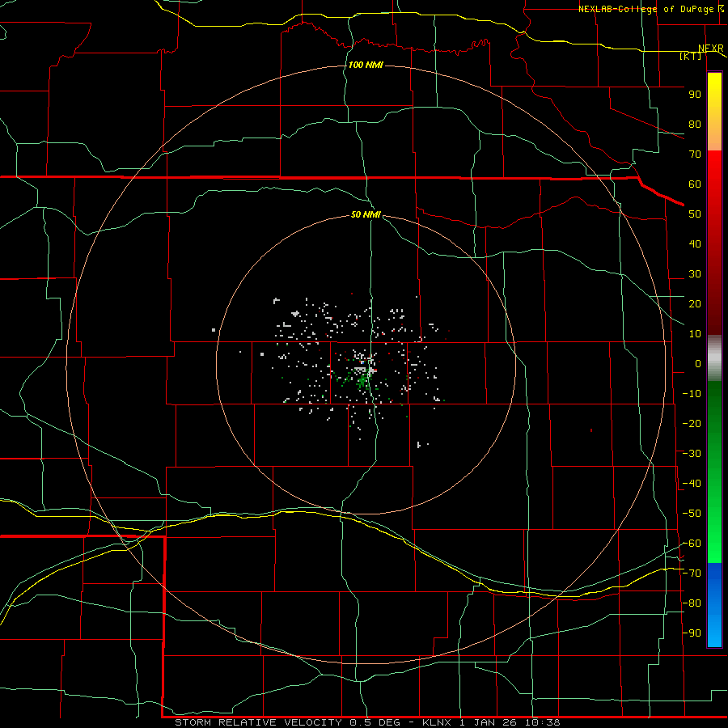728x728 pixels.
Task: Select the red segment of the velocity color bar
Action: coord(714,243)
